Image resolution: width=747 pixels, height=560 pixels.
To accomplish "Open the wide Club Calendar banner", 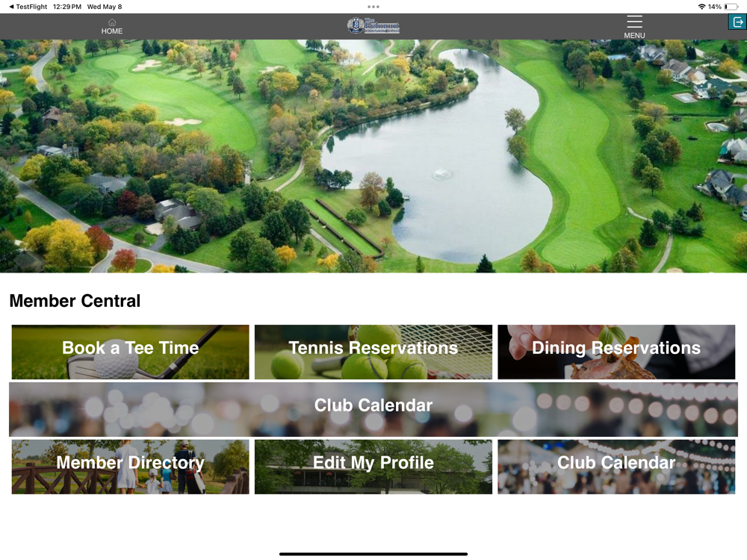I will (373, 409).
